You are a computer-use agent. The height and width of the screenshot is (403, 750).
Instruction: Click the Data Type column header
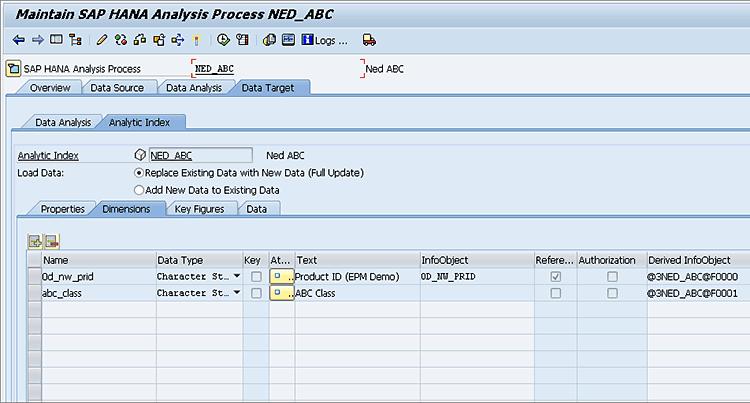199,260
